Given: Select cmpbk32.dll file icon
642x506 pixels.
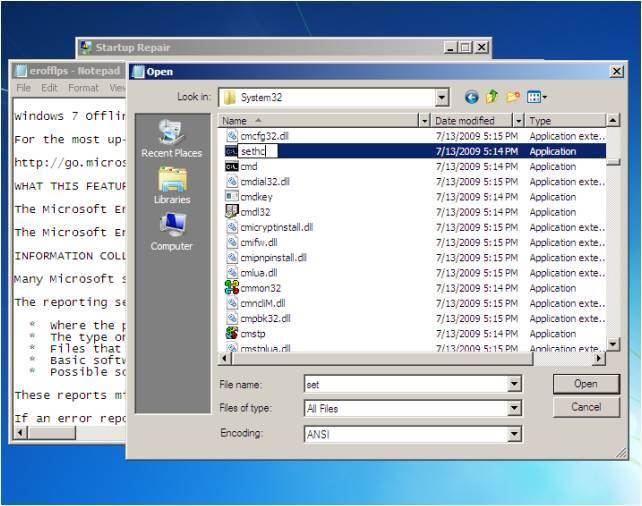Looking at the screenshot, I should coord(232,318).
